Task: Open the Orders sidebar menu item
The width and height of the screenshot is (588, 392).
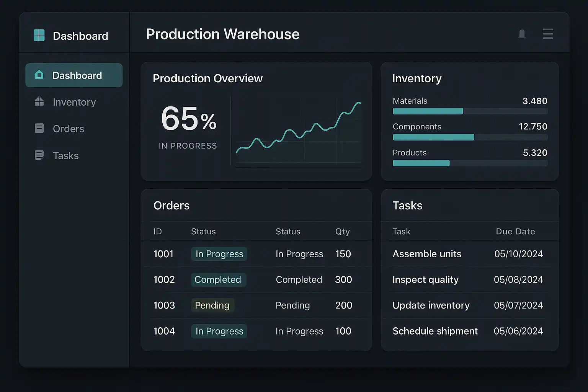Action: click(x=68, y=129)
